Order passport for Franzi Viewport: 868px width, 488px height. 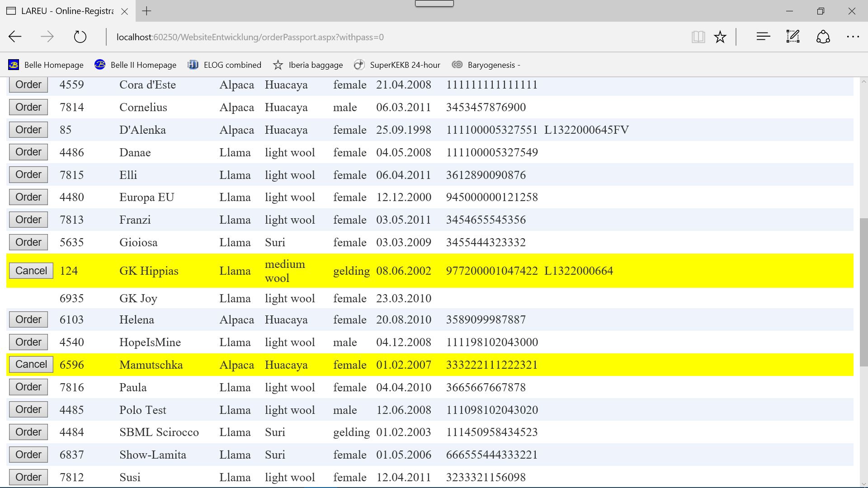coord(28,220)
